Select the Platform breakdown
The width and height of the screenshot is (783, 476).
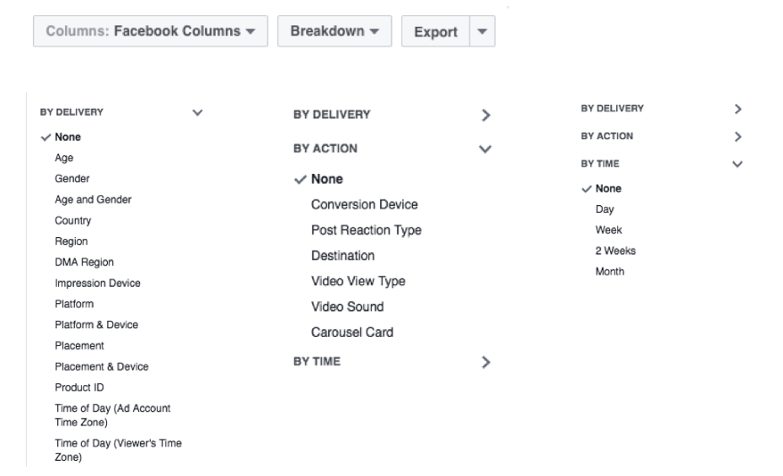pos(74,304)
